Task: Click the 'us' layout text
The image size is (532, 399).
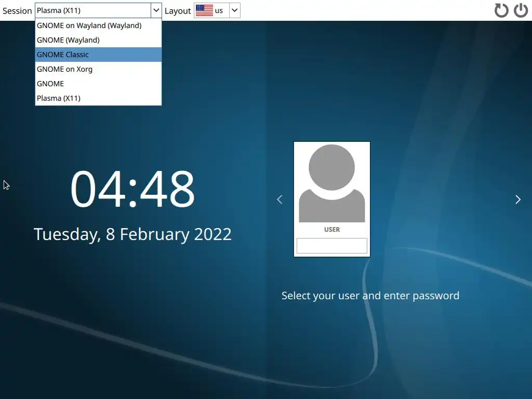Action: (x=219, y=11)
